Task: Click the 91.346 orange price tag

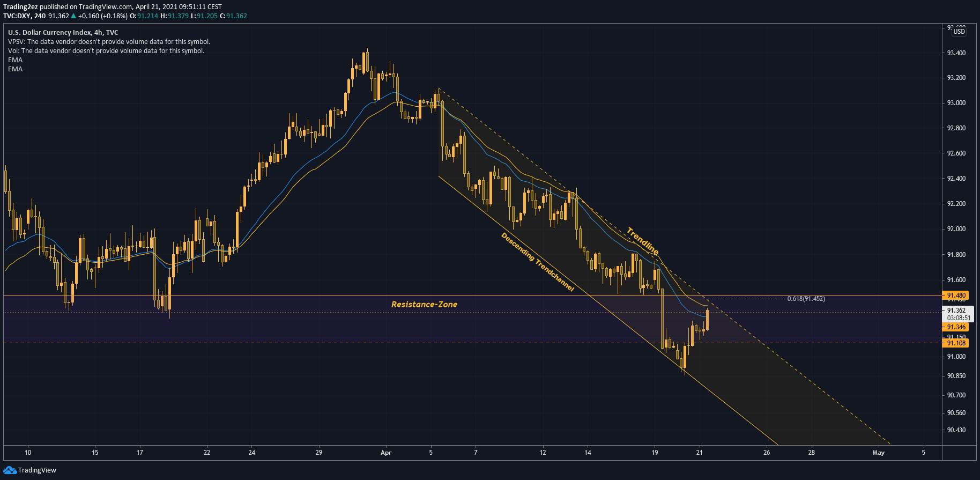Action: click(x=955, y=327)
